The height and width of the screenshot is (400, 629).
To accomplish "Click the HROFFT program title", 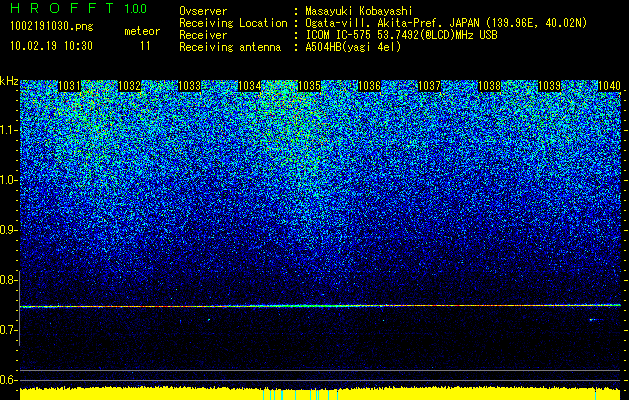I will (x=62, y=8).
